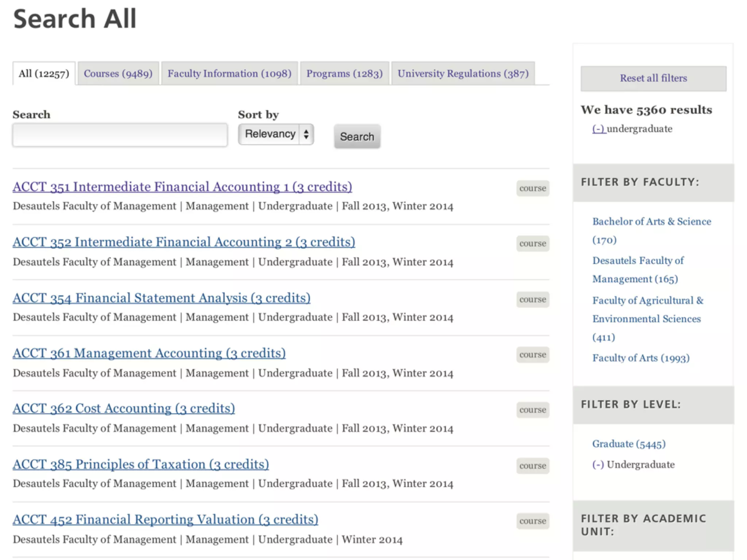Open the Faculty Information (1098) tab
Viewport: 747px width, 560px height.
coord(229,74)
